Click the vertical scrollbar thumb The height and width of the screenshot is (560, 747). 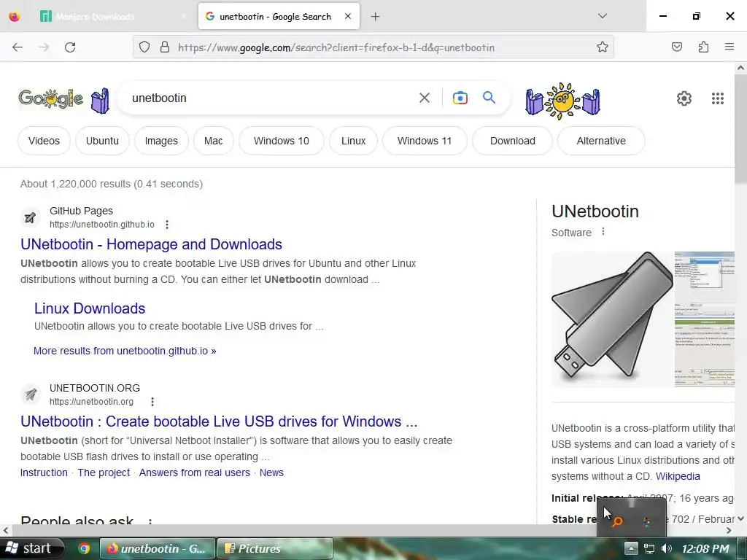coord(741,128)
